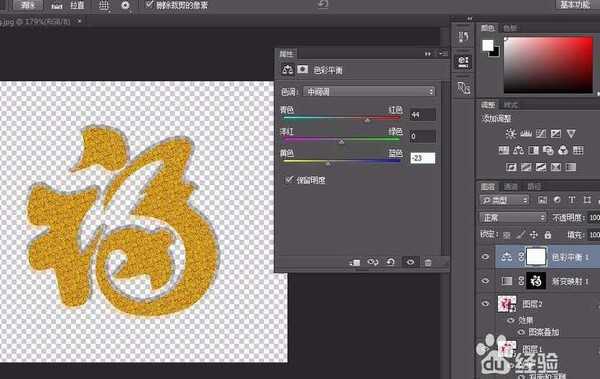Click the lock all padlock icon
This screenshot has height=379, width=600.
(x=548, y=235)
